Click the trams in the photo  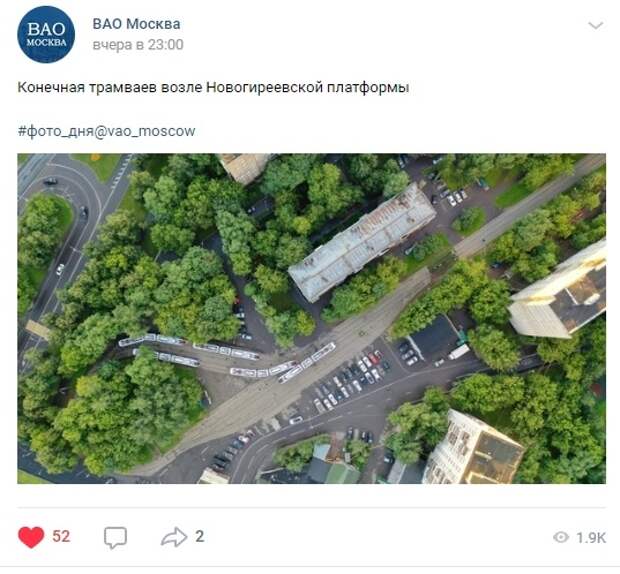227,357
